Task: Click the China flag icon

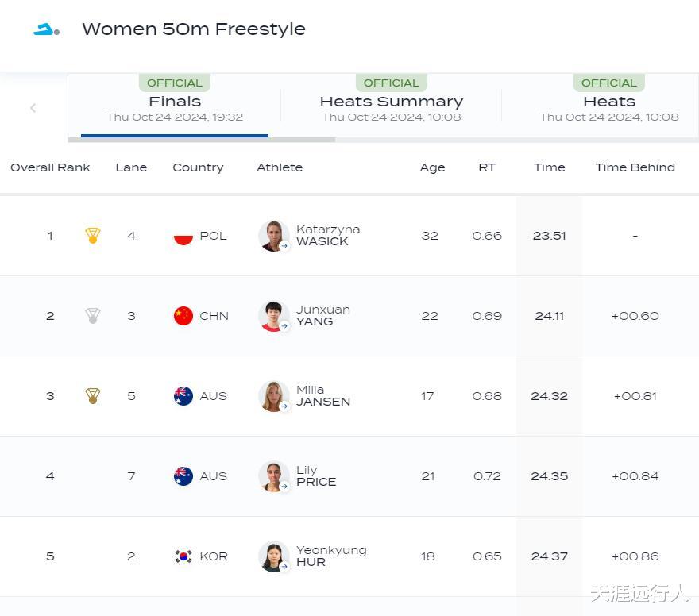Action: click(183, 316)
